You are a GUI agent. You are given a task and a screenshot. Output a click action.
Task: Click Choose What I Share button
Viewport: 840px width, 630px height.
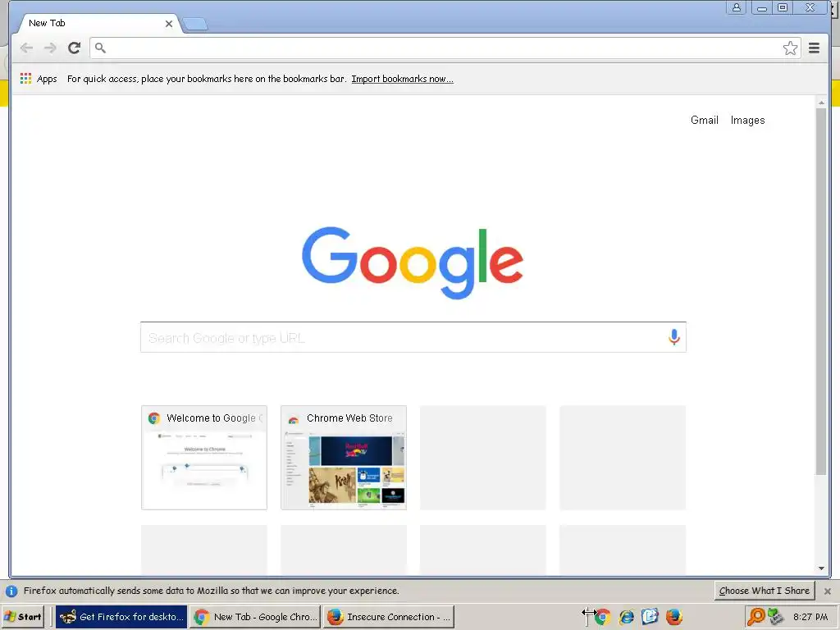click(x=764, y=591)
